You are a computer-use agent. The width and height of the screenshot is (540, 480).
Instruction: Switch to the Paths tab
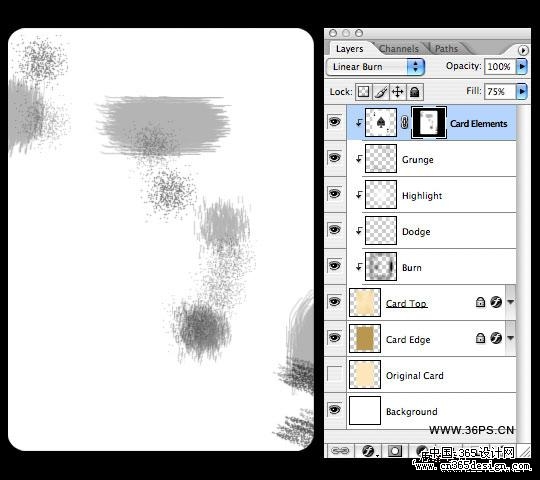pos(446,49)
